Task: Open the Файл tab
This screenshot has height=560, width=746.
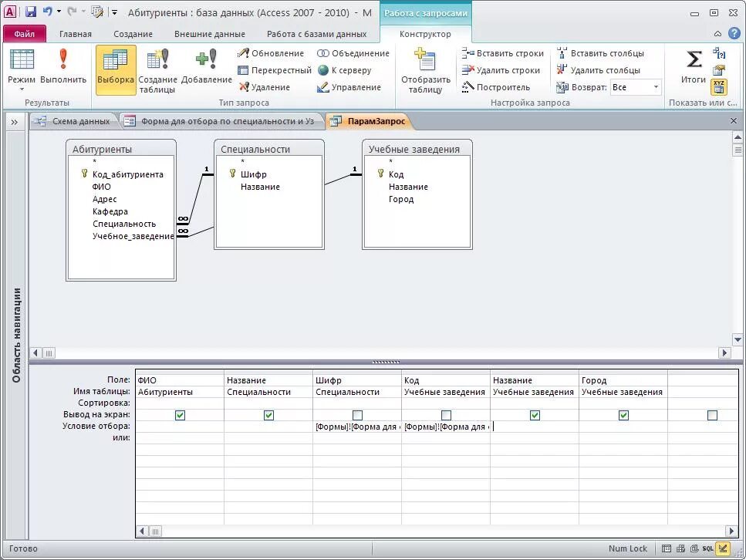Action: [x=24, y=34]
